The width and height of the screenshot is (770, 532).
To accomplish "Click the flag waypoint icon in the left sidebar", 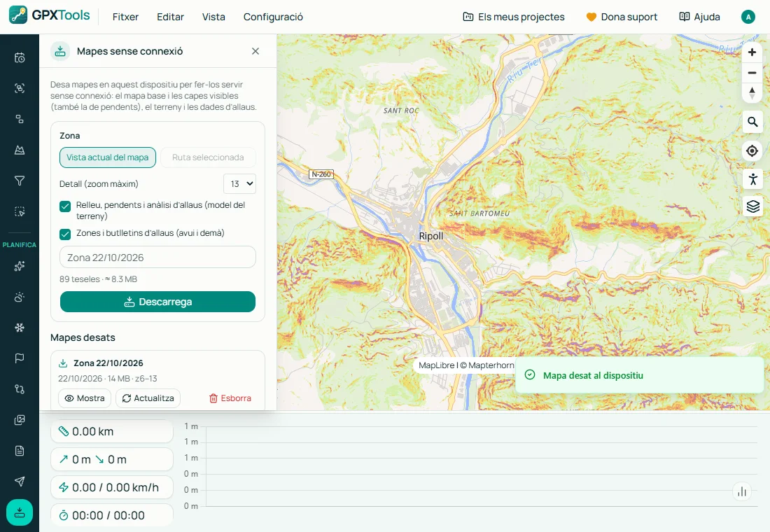I will [20, 358].
